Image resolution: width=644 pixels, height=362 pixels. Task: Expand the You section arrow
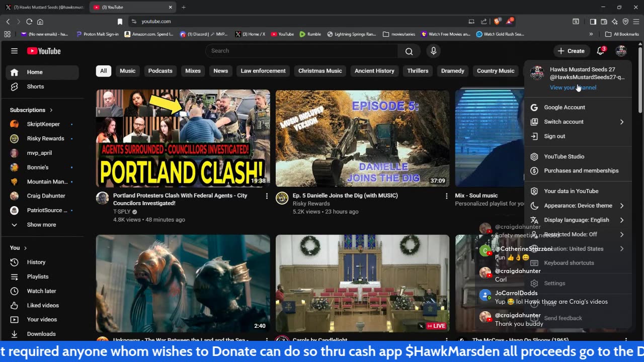click(25, 248)
